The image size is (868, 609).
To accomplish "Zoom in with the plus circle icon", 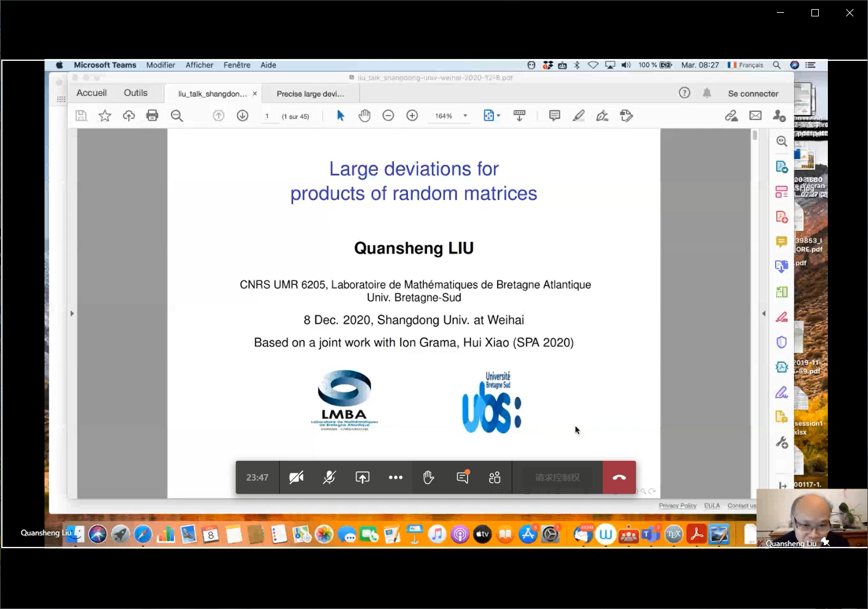I will point(412,116).
